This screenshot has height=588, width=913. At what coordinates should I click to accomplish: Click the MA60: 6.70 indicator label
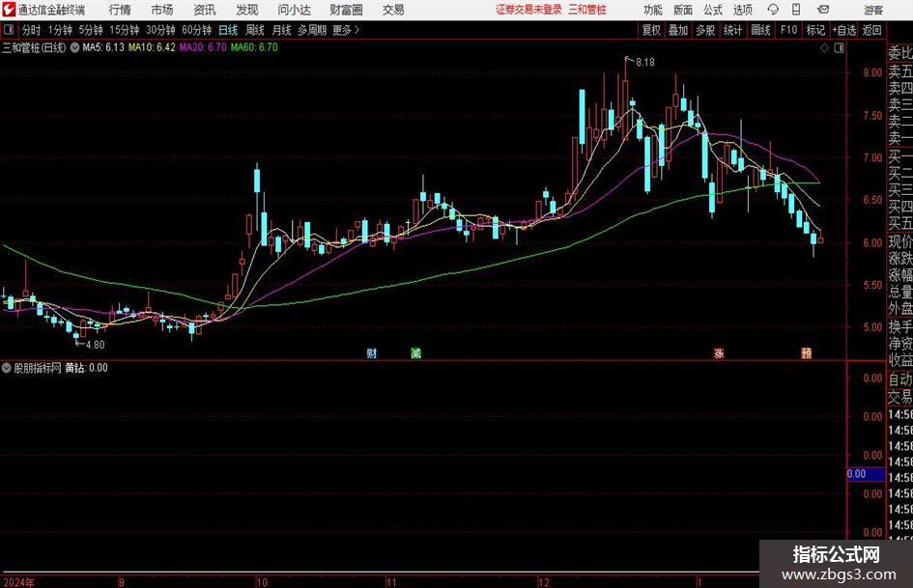pyautogui.click(x=254, y=47)
